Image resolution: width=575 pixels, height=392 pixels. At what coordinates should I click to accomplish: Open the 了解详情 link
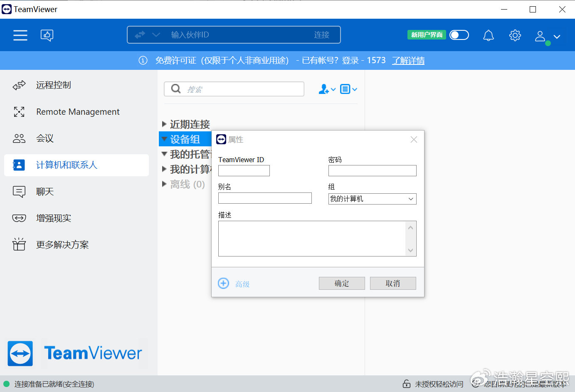point(408,61)
